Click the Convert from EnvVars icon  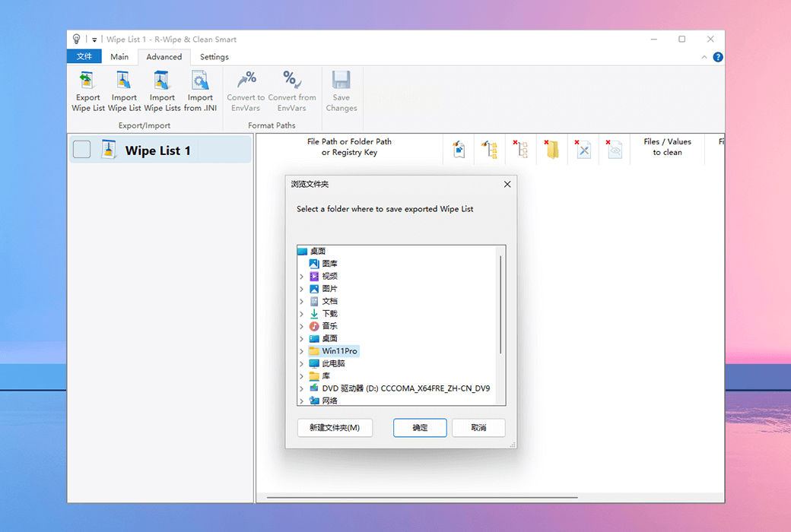tap(291, 81)
